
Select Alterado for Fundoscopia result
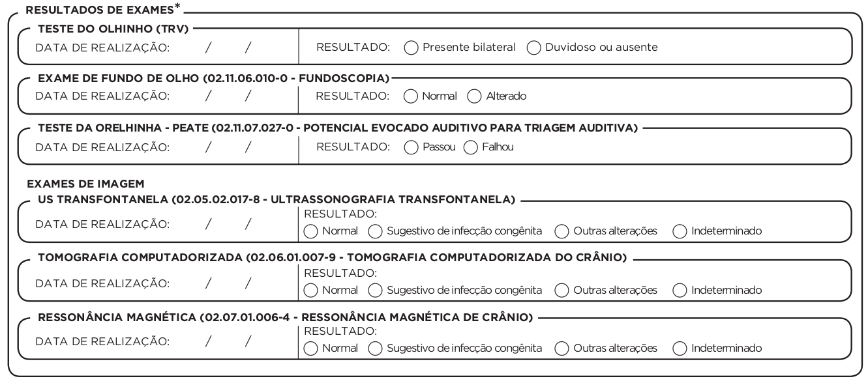(474, 96)
